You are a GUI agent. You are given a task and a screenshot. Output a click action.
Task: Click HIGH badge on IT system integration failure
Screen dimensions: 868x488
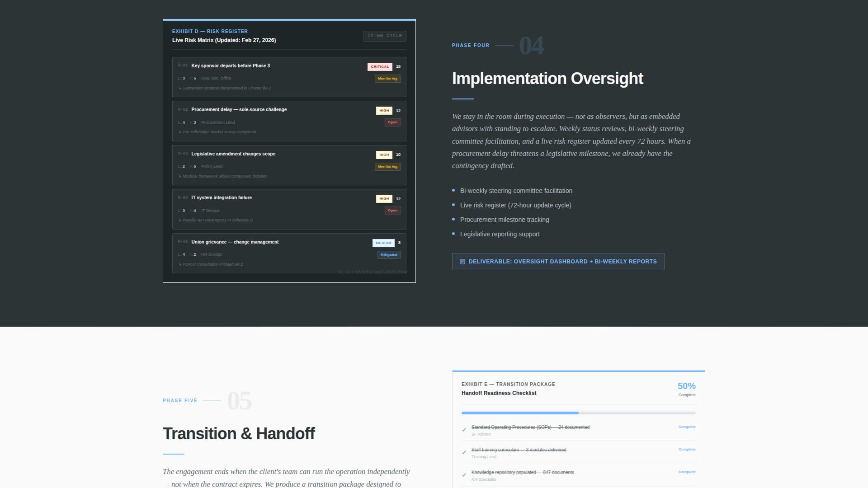(384, 199)
